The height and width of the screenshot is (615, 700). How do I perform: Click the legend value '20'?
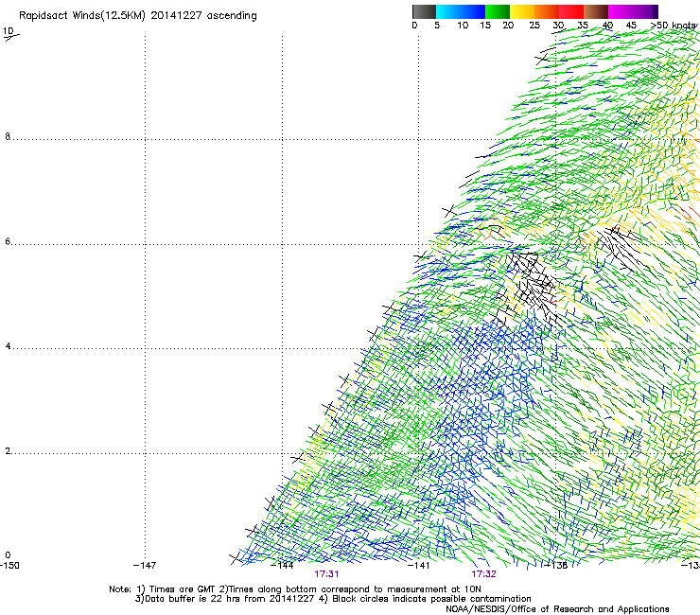tap(508, 26)
